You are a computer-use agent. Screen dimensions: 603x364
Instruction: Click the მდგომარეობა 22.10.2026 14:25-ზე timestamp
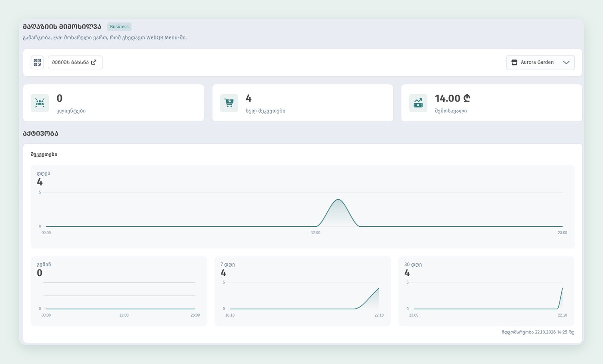point(538,332)
